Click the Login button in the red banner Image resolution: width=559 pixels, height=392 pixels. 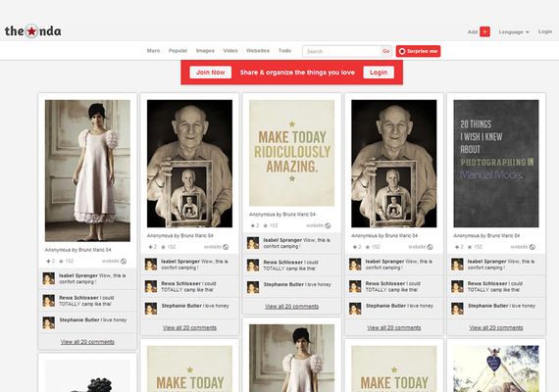tap(379, 73)
